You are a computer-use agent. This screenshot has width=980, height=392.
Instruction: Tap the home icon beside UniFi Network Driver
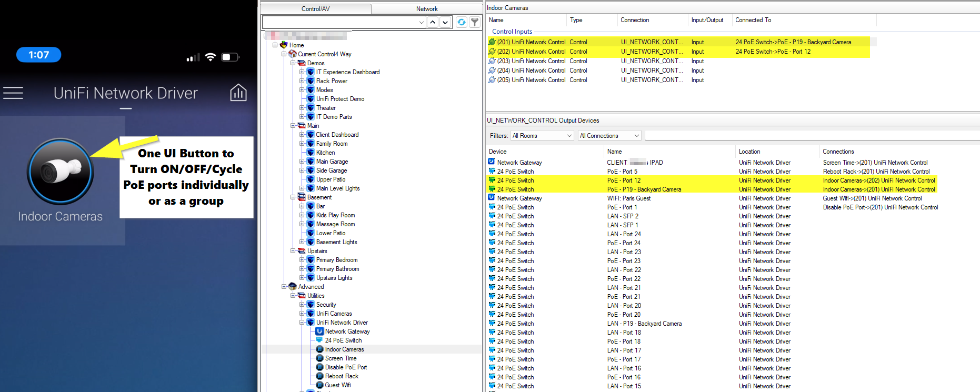pyautogui.click(x=238, y=93)
